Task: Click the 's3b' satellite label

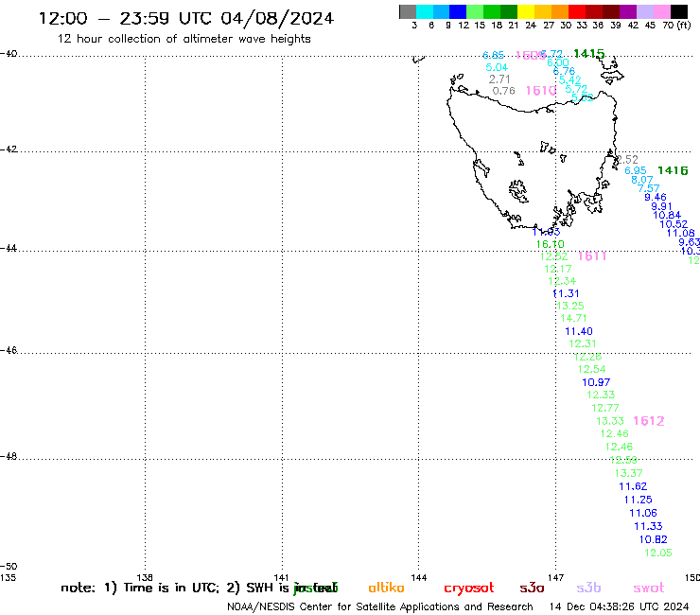Action: tap(588, 588)
